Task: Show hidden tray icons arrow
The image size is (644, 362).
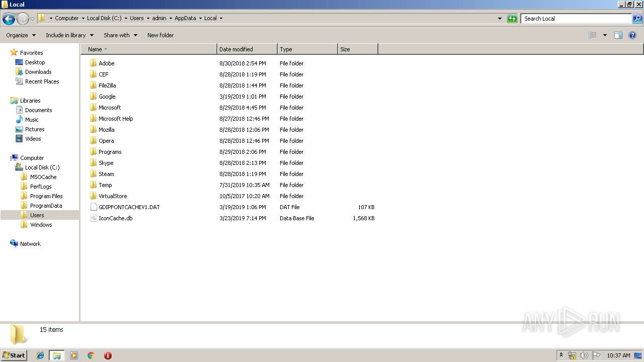Action: coord(561,355)
